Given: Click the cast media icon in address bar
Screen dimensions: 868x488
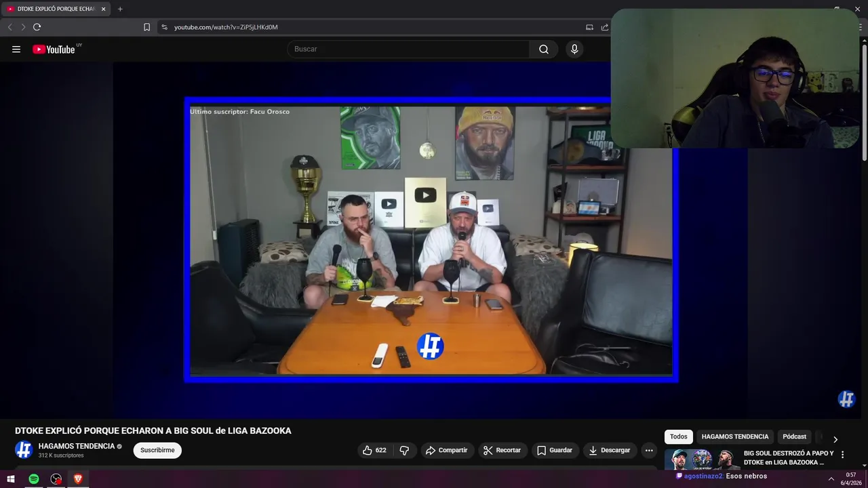Looking at the screenshot, I should point(589,27).
